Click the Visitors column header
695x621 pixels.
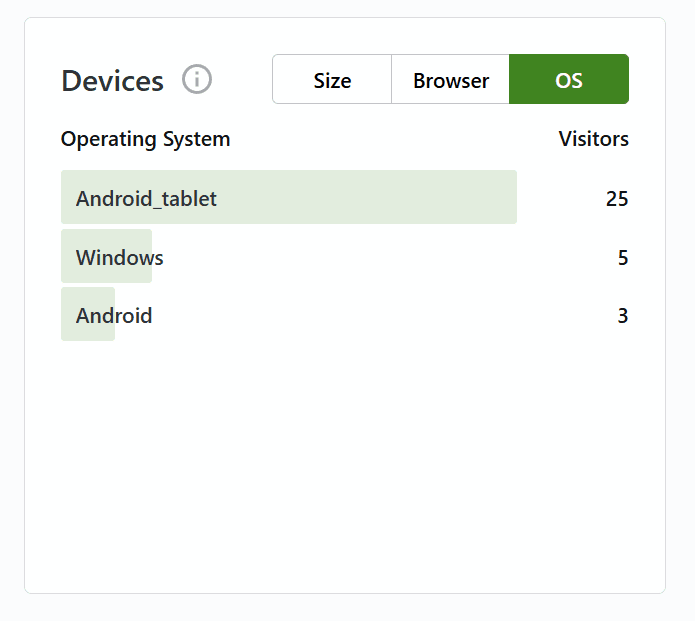coord(593,139)
